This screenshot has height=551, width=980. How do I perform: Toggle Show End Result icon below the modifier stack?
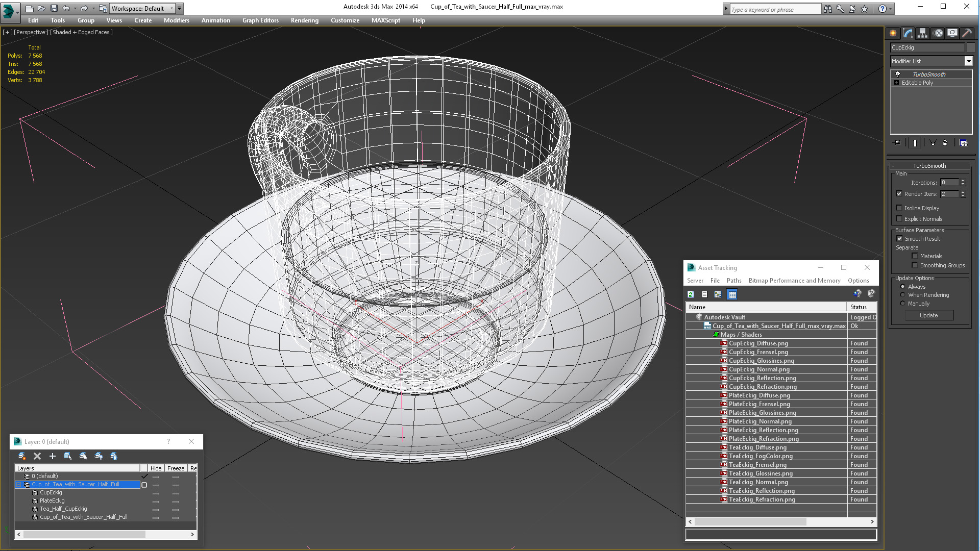915,143
